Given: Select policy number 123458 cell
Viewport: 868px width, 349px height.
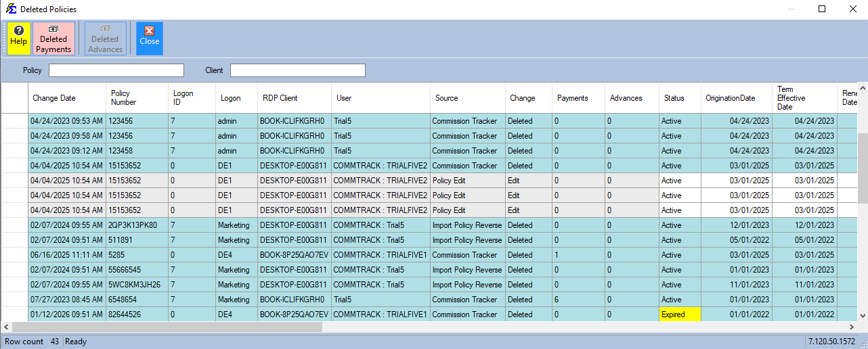Looking at the screenshot, I should 137,151.
